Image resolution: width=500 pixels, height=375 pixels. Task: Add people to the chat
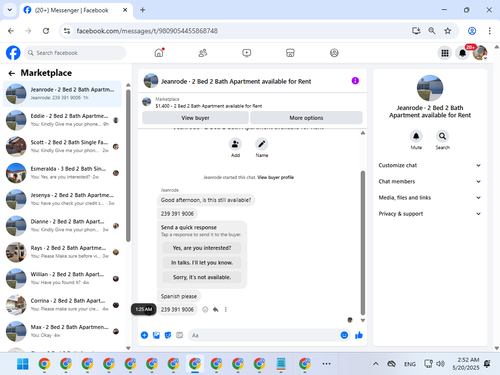coord(235,144)
